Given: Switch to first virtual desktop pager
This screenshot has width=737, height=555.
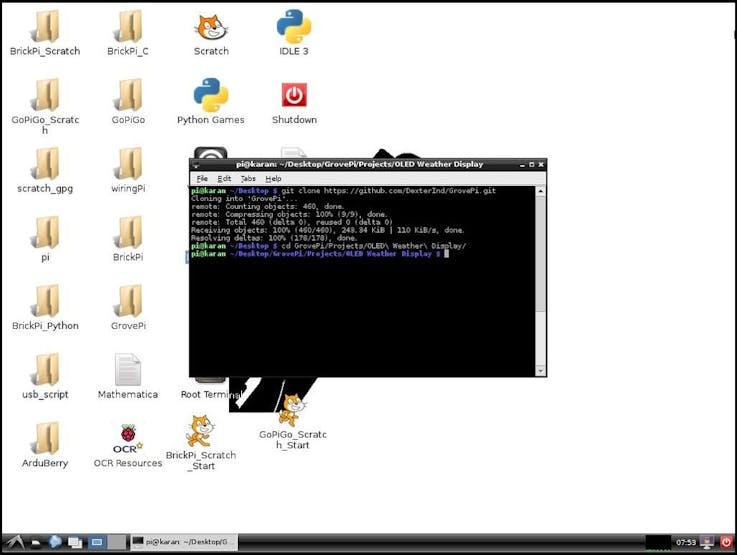Looking at the screenshot, I should tap(97, 542).
